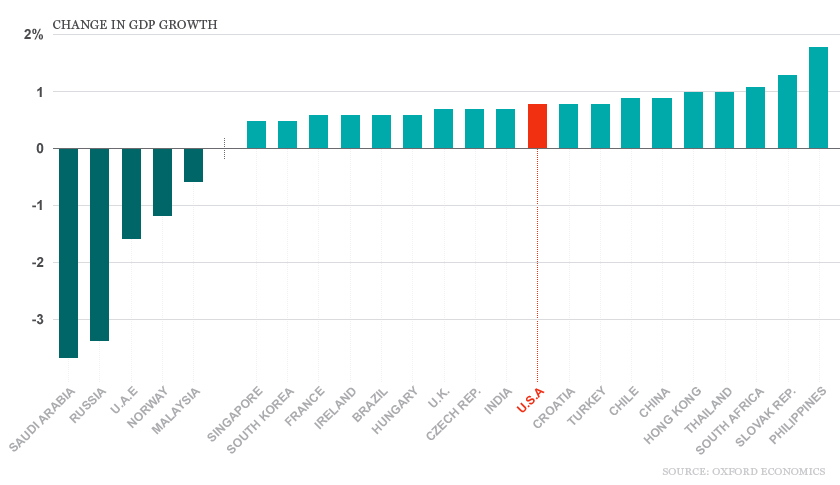
Task: Select the U.A.E bar
Action: point(131,193)
